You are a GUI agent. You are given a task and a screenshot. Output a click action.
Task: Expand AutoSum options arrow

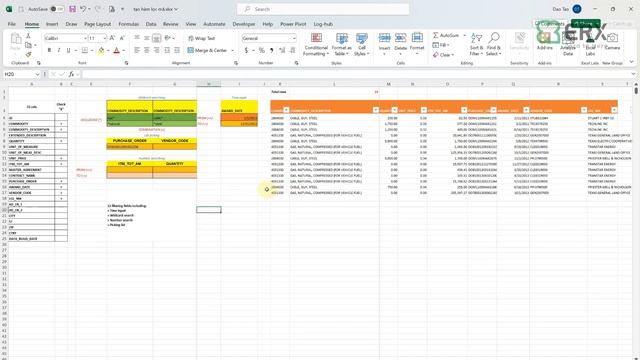[464, 36]
